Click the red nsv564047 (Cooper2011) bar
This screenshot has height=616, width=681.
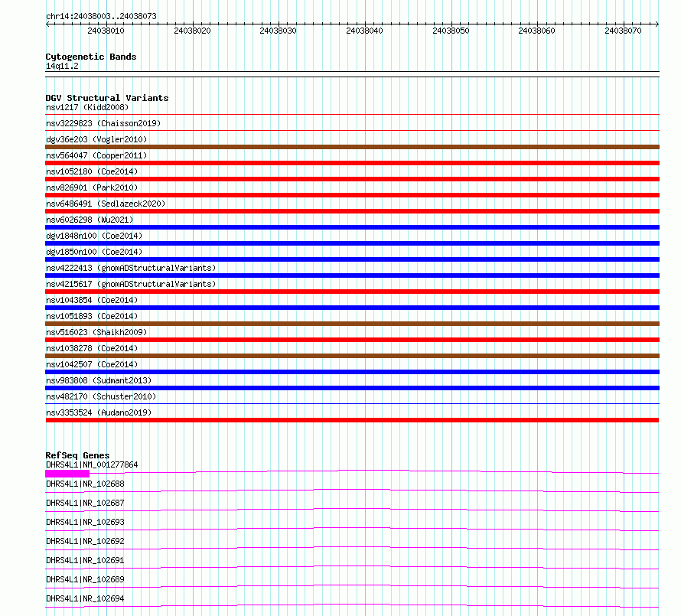coord(352,163)
